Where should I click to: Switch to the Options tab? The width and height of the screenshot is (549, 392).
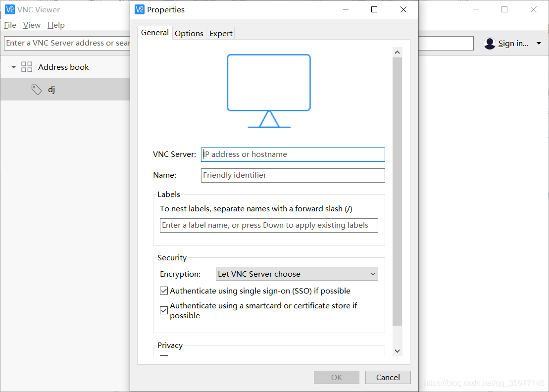click(189, 34)
